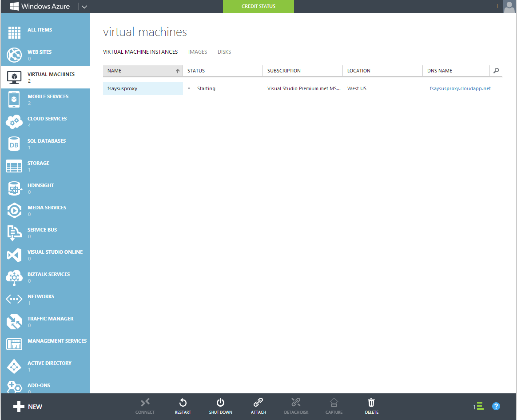Go to Mobile Services label
This screenshot has height=420, width=517.
48,96
